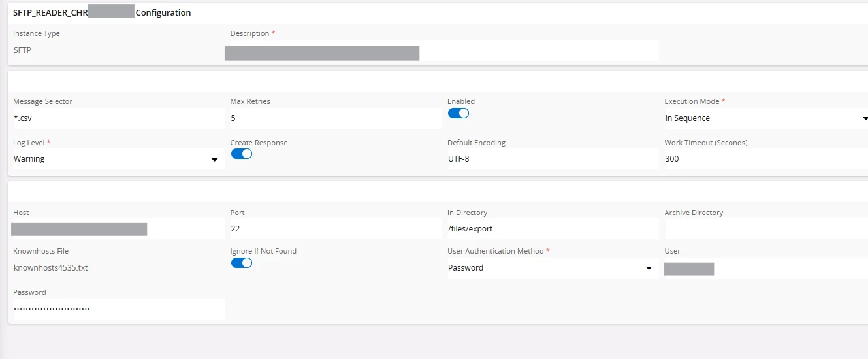Click the In Directory path field

(552, 229)
